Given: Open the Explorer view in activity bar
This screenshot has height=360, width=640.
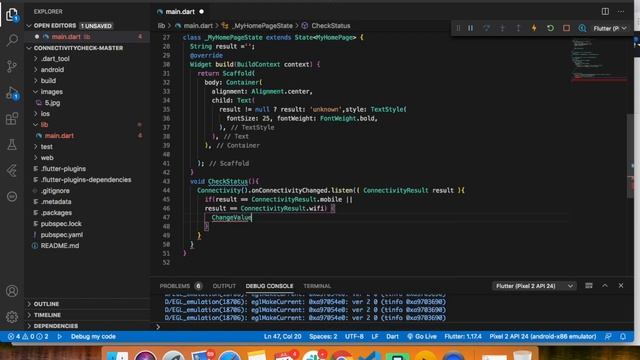Looking at the screenshot, I should tap(12, 15).
